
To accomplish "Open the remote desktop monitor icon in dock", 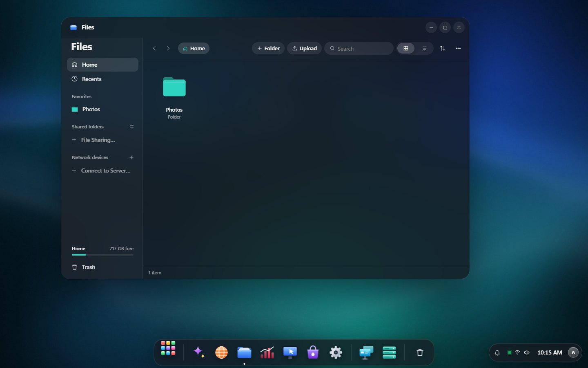I will [290, 352].
